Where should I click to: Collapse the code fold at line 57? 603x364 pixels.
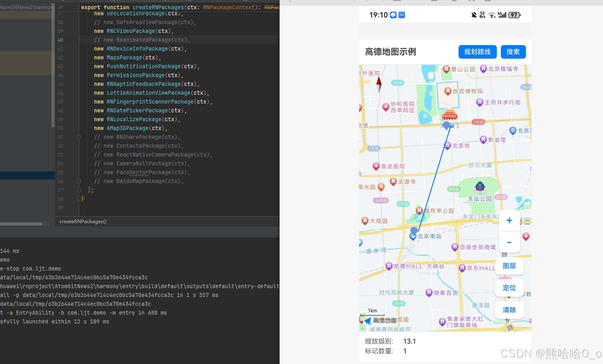pos(79,190)
